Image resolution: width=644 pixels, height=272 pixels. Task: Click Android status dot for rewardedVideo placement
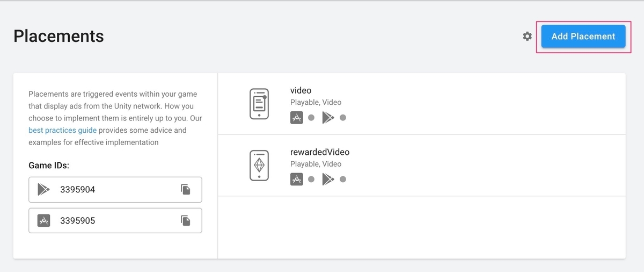343,180
